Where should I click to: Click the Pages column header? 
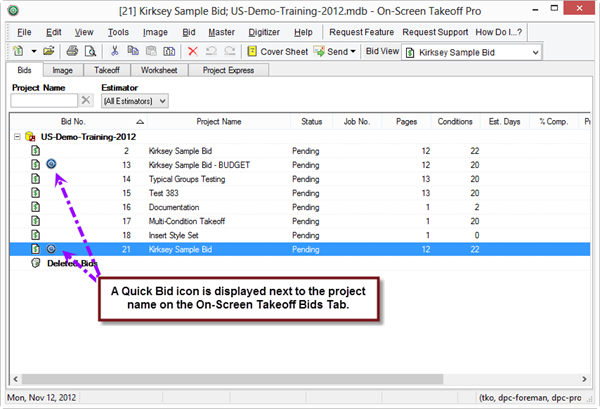pyautogui.click(x=406, y=122)
